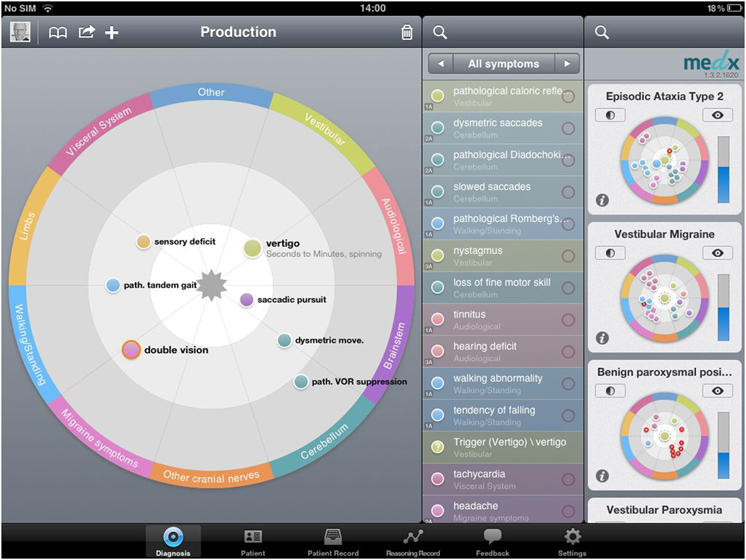Show info for Episodic Ataxia Type 2
Image resolution: width=746 pixels, height=560 pixels.
coord(602,200)
